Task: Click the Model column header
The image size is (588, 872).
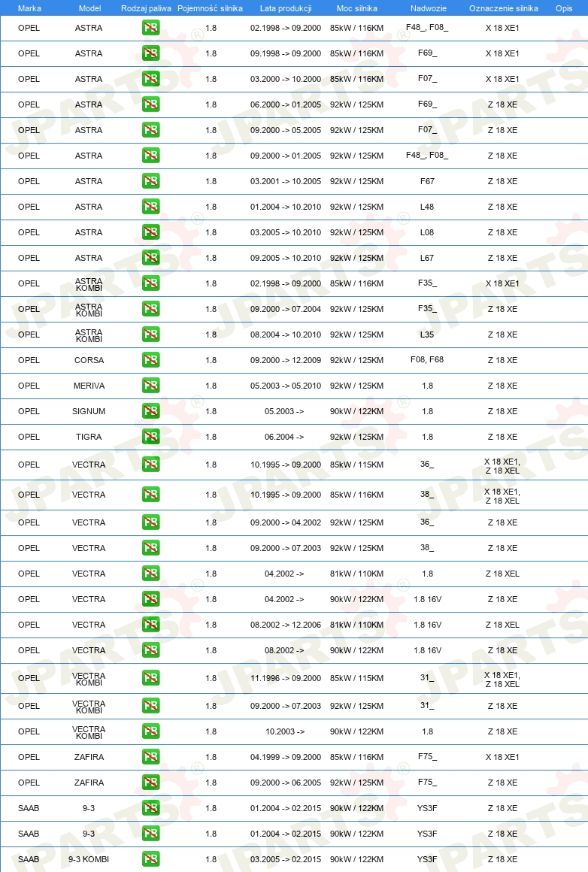Action: [89, 8]
